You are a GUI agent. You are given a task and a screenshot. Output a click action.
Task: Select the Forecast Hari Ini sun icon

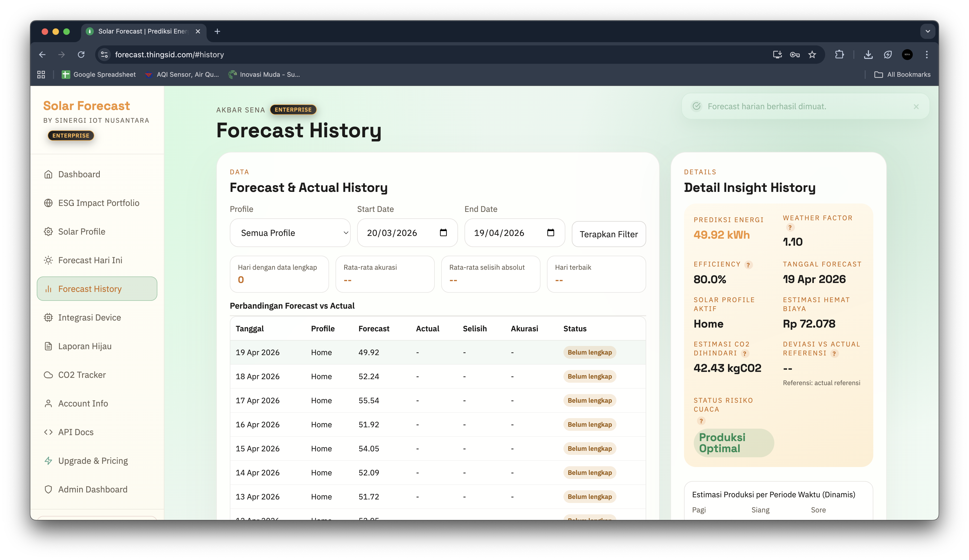(48, 260)
